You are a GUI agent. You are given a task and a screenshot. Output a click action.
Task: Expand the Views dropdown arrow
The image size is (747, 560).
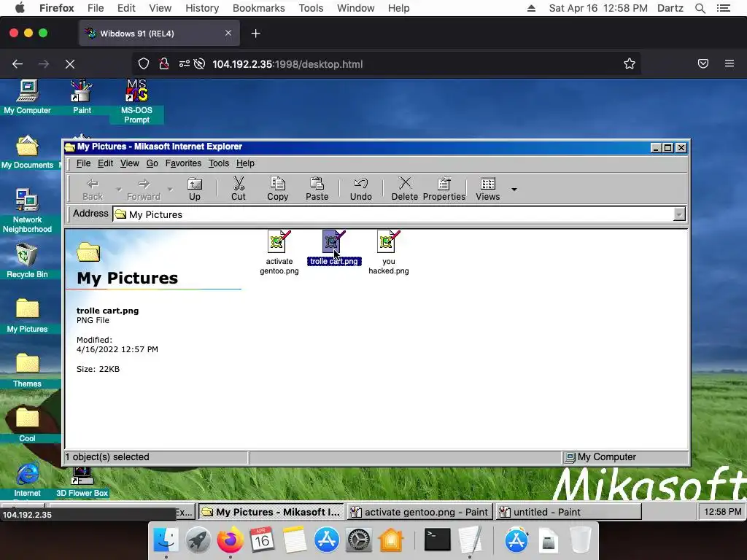coord(514,190)
